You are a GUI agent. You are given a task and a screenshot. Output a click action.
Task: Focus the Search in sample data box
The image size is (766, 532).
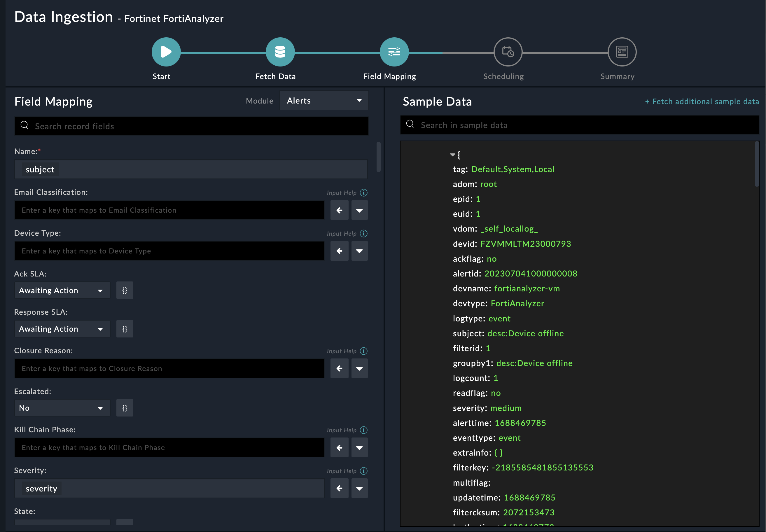579,125
